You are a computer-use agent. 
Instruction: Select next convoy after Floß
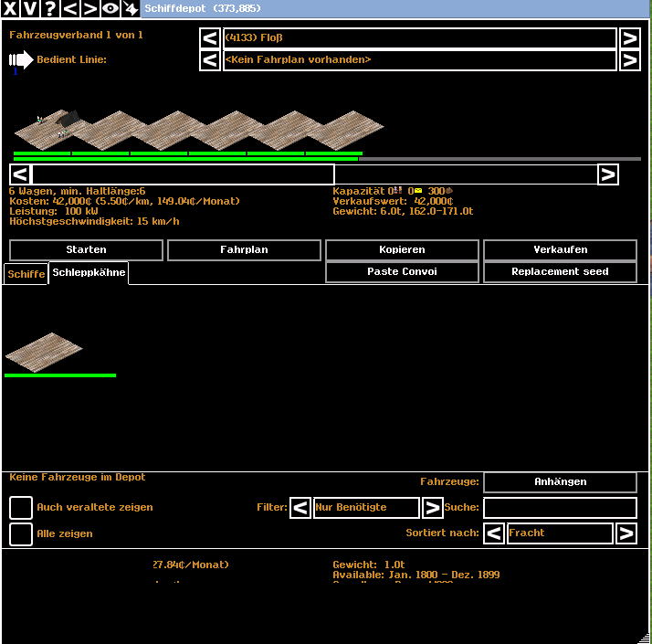point(629,38)
